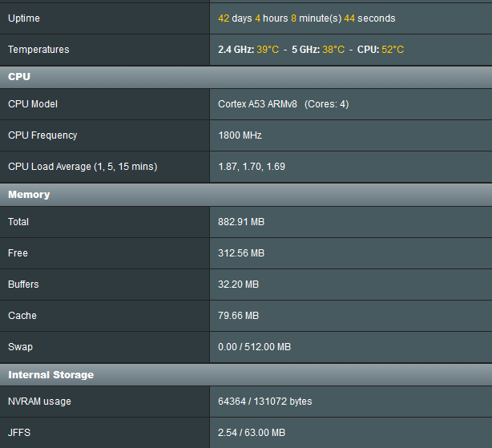Click the Uptime value text
Viewport: 492px width, 448px height.
pyautogui.click(x=307, y=18)
